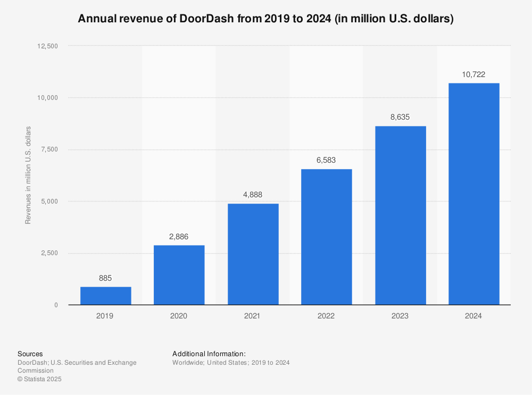Click the 4,888 data label
Image resolution: width=532 pixels, height=395 pixels.
pos(253,195)
